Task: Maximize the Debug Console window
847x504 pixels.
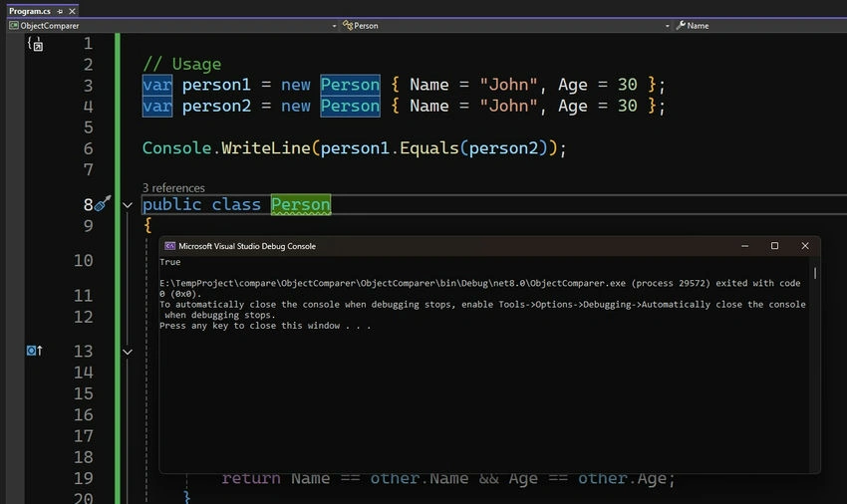Action: point(774,246)
